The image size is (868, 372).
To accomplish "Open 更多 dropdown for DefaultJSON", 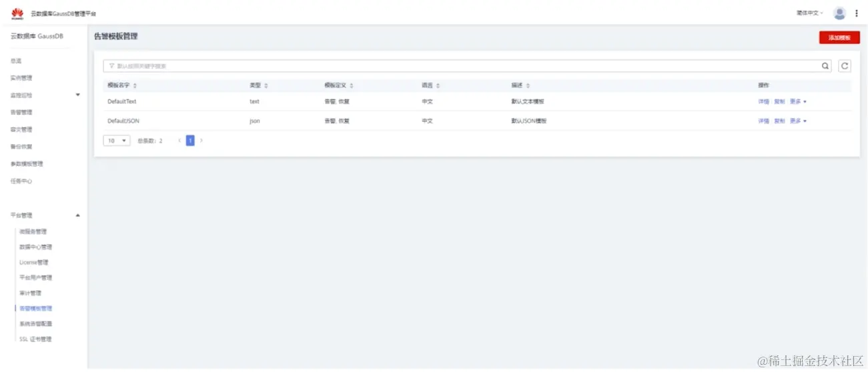I will 799,121.
